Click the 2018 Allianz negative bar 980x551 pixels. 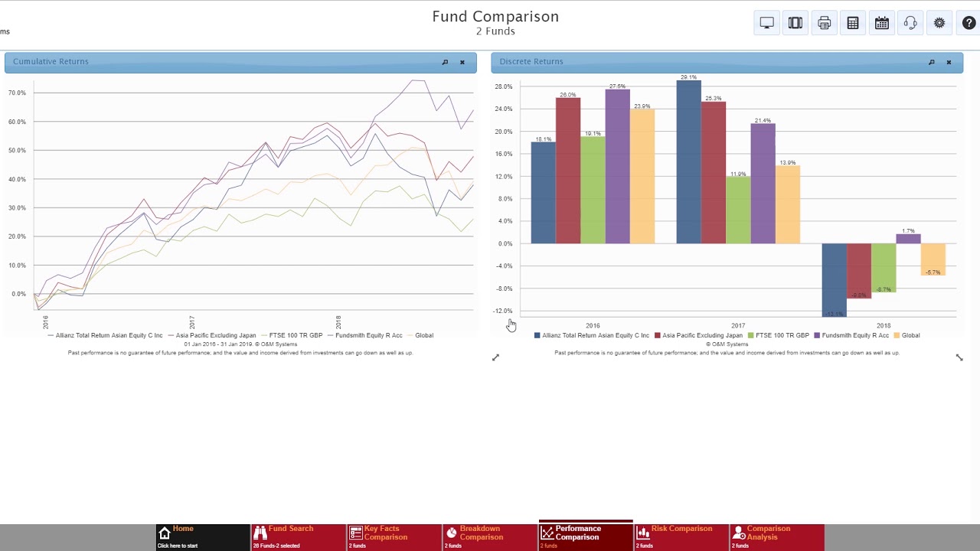[834, 280]
